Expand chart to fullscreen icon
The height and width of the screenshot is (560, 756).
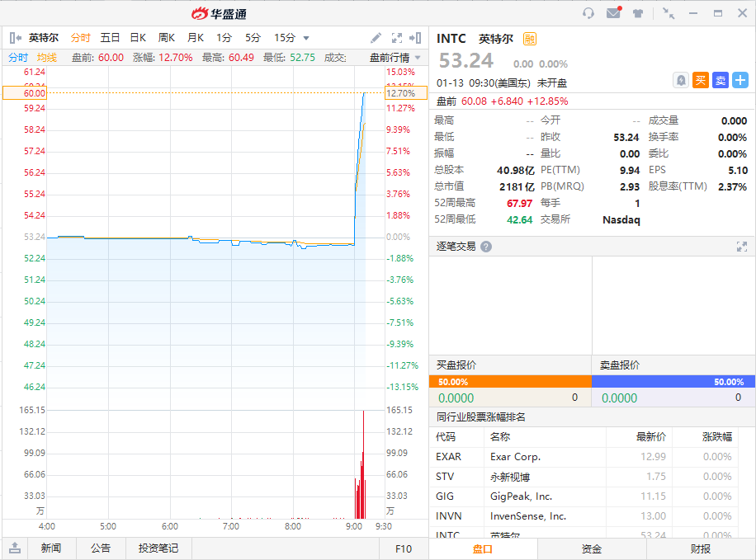point(397,38)
